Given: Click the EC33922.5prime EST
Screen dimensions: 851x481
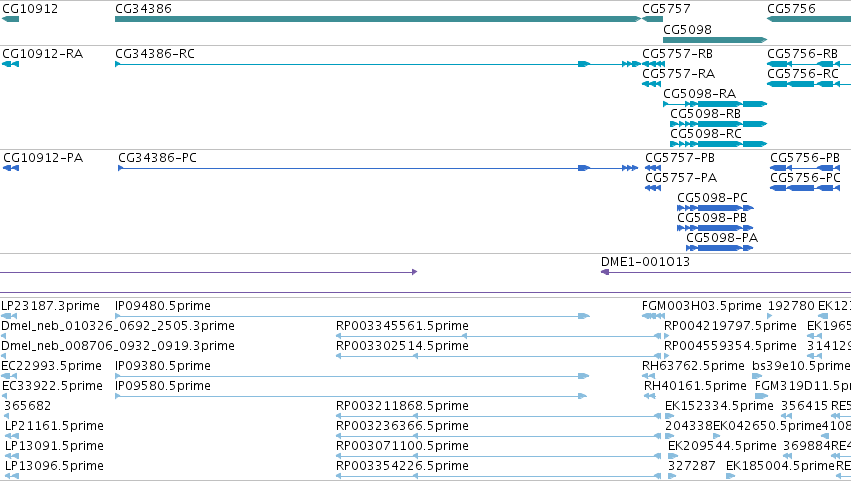Looking at the screenshot, I should [53, 387].
